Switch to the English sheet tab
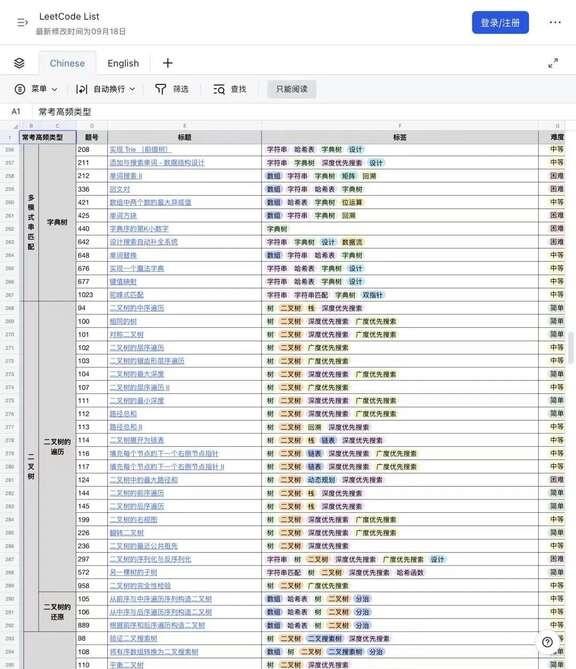Viewport: 576px width, 669px height. click(123, 64)
